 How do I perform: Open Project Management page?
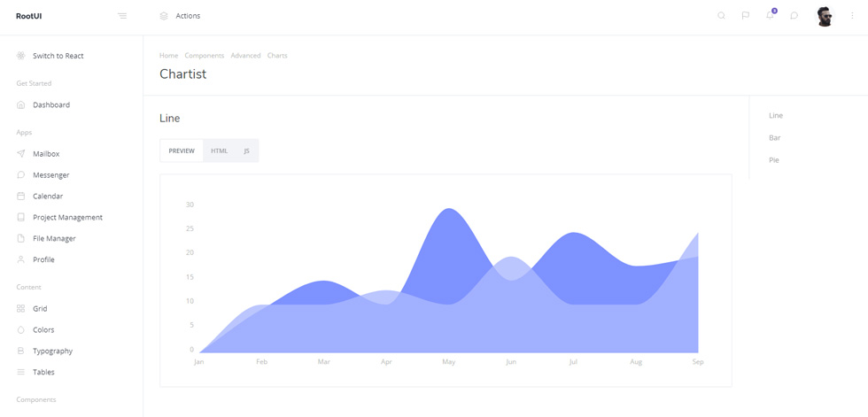point(67,217)
